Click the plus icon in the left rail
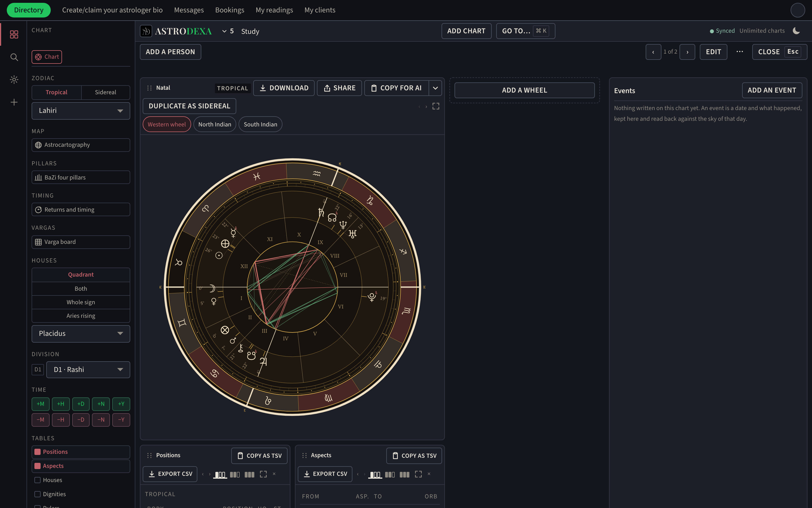The width and height of the screenshot is (812, 508). point(14,102)
